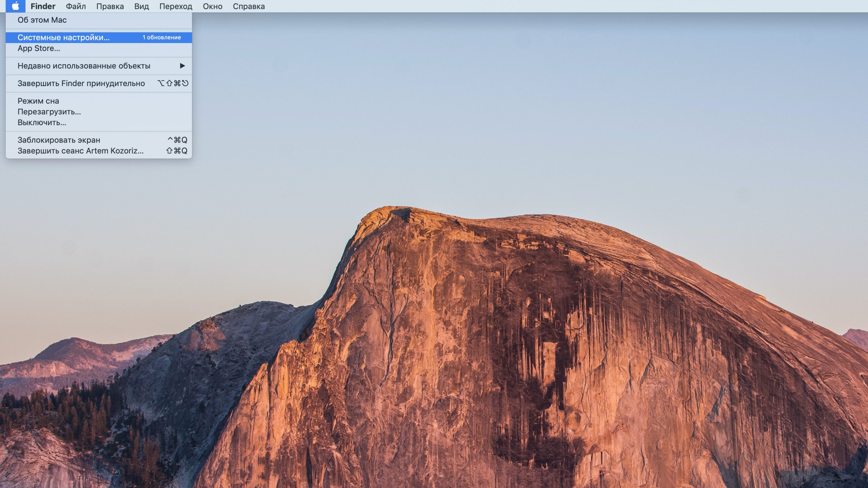Open the Переход menu

[x=176, y=6]
